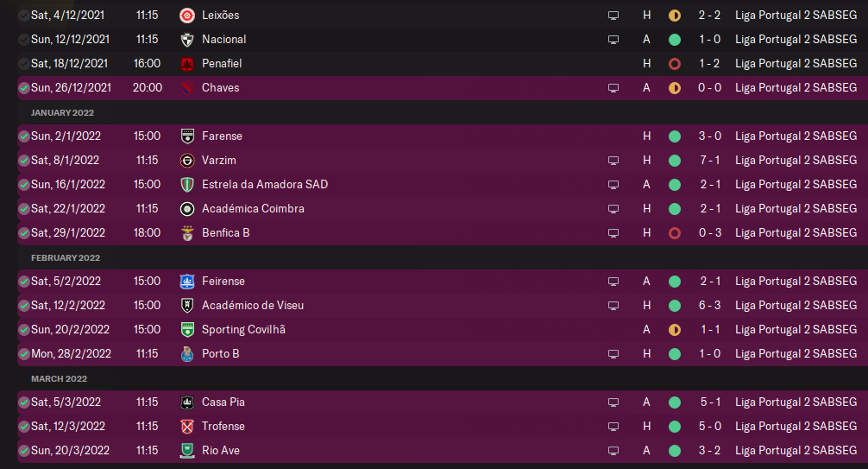This screenshot has width=868, height=469.
Task: Collapse the February 2022 month header
Action: pos(66,257)
